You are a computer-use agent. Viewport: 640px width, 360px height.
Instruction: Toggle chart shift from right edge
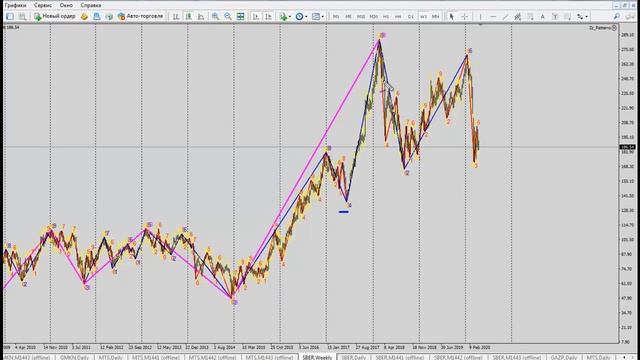tap(268, 16)
